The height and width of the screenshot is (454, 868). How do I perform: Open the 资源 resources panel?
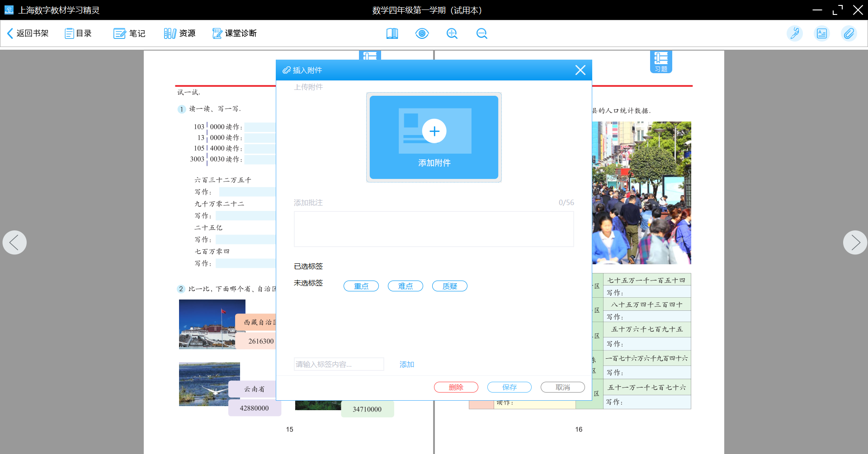coord(179,33)
